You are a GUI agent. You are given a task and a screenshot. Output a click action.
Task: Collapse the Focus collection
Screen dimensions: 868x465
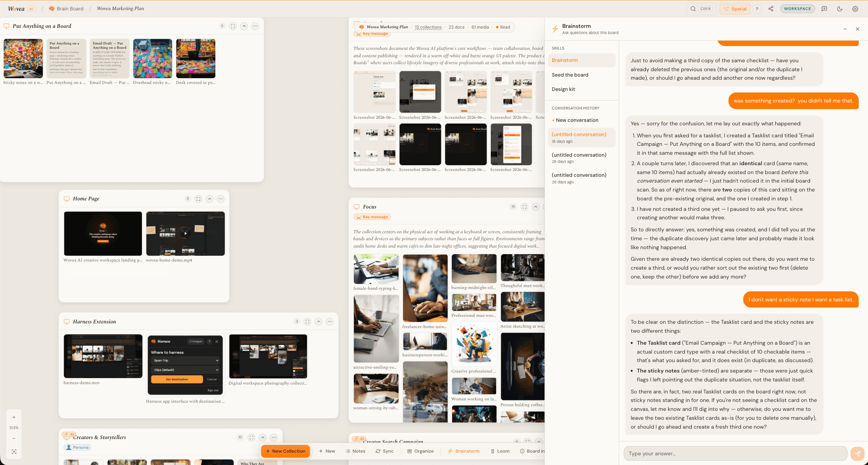(x=536, y=207)
